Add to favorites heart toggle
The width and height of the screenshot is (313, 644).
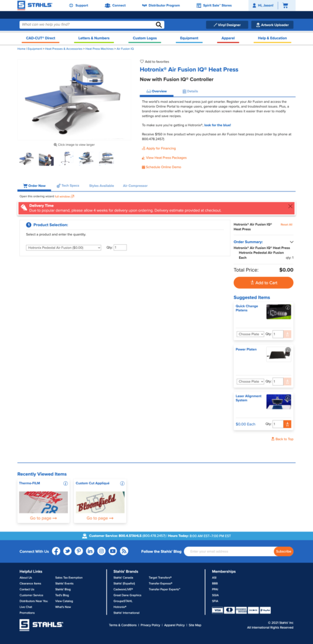point(142,61)
